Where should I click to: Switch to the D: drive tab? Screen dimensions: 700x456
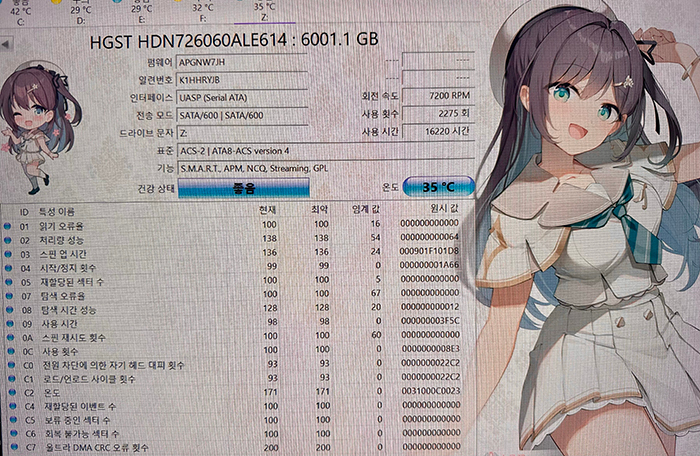80,12
